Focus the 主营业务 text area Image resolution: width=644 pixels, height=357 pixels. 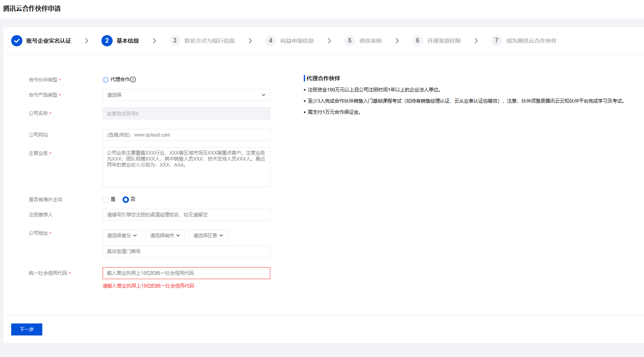click(x=186, y=167)
